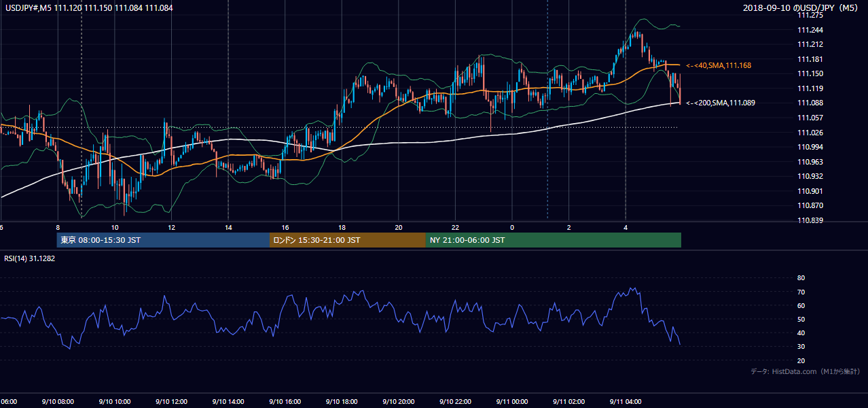Click the 9/10 10:00 bottom time label

coord(113,402)
